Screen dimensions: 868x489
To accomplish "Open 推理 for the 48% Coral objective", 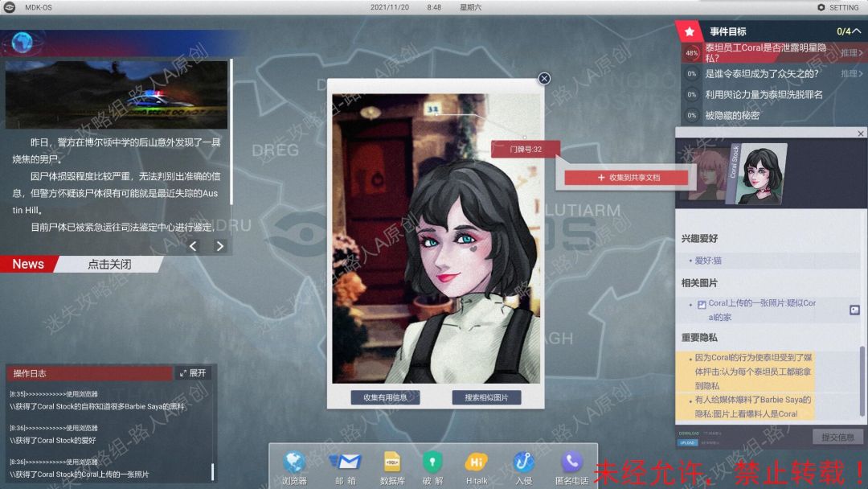I will pyautogui.click(x=851, y=52).
